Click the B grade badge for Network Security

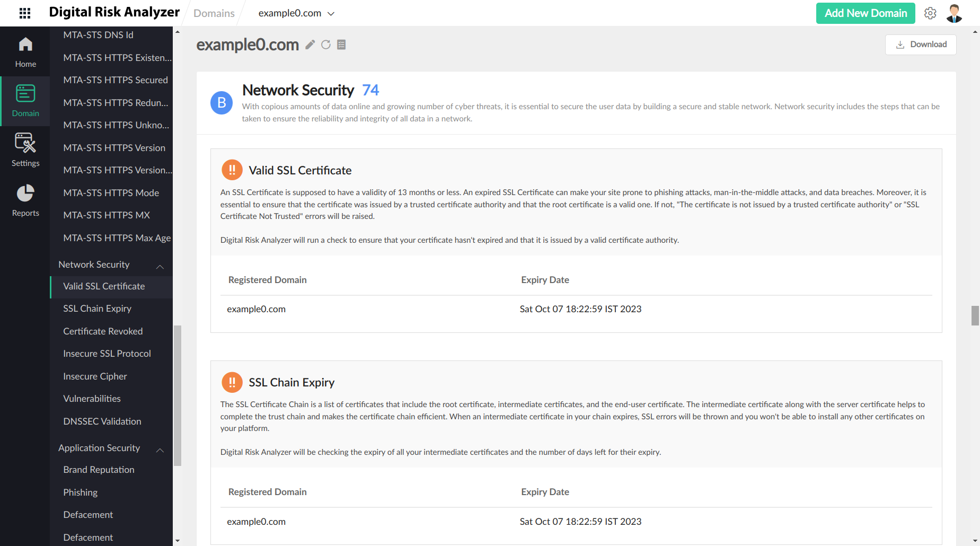[x=222, y=102]
